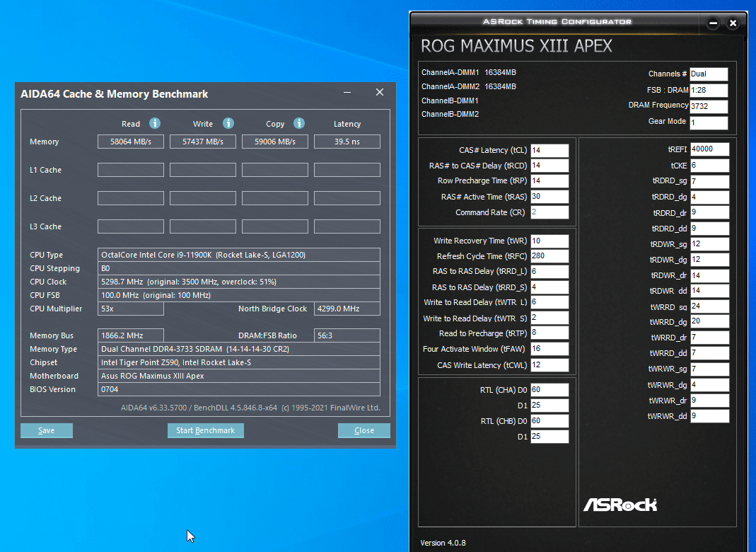Screen dimensions: 756x552
Task: Click the info icon next to Read
Action: point(155,124)
